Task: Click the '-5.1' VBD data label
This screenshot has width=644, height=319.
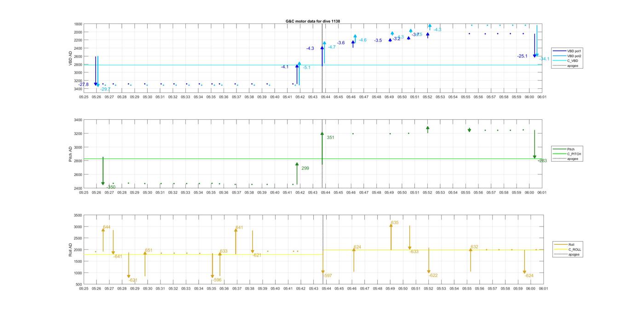Action: point(306,68)
